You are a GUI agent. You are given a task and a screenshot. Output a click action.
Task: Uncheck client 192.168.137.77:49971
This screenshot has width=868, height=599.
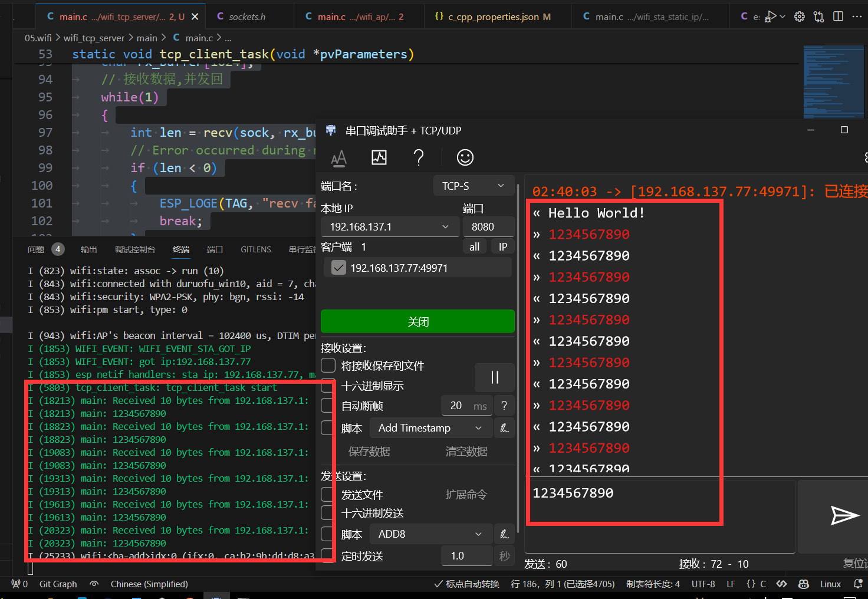point(338,268)
